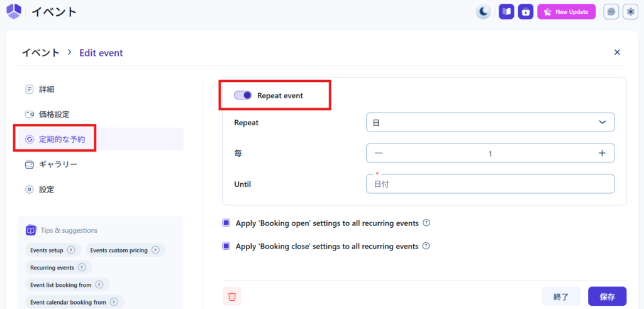Toggle dark mode moon icon

(483, 11)
